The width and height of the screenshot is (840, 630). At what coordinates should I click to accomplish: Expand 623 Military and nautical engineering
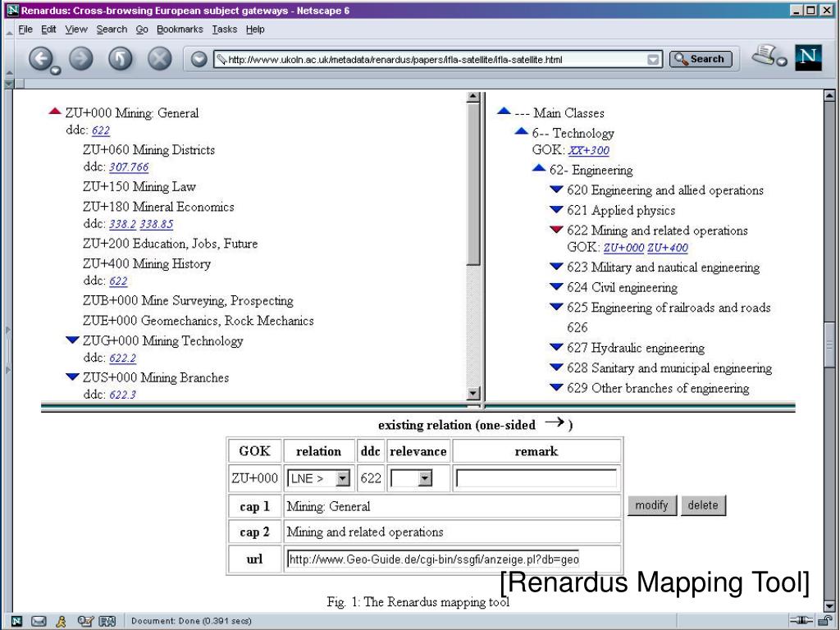coord(557,267)
